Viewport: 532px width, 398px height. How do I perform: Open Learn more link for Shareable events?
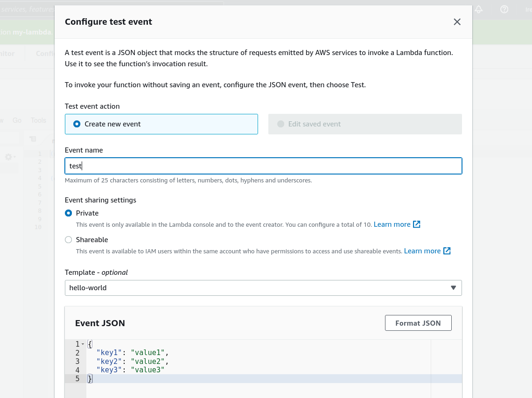click(422, 251)
